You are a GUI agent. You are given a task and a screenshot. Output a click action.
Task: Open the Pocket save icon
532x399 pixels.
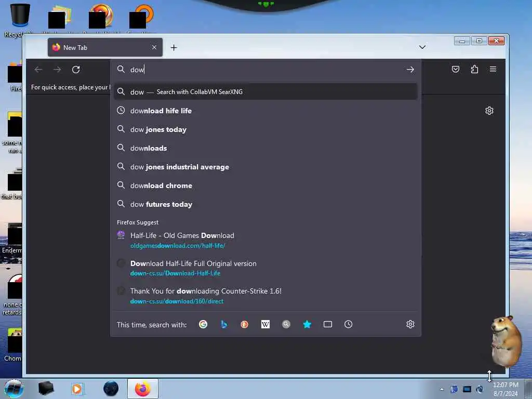(x=456, y=69)
